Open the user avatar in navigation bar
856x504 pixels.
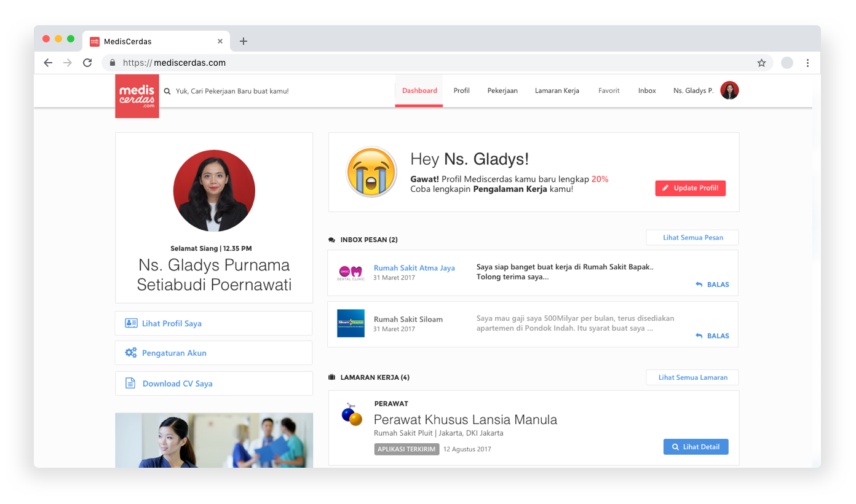point(729,90)
